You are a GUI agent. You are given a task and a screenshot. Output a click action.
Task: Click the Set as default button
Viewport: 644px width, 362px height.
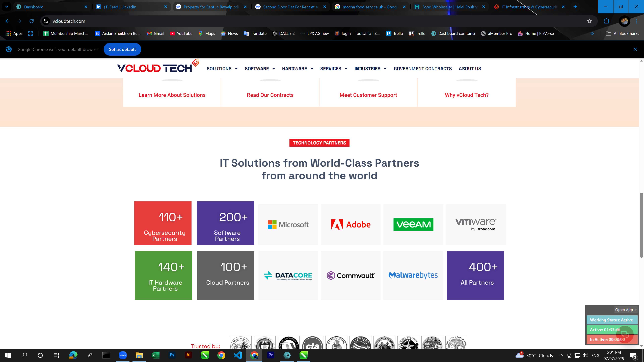tap(122, 49)
